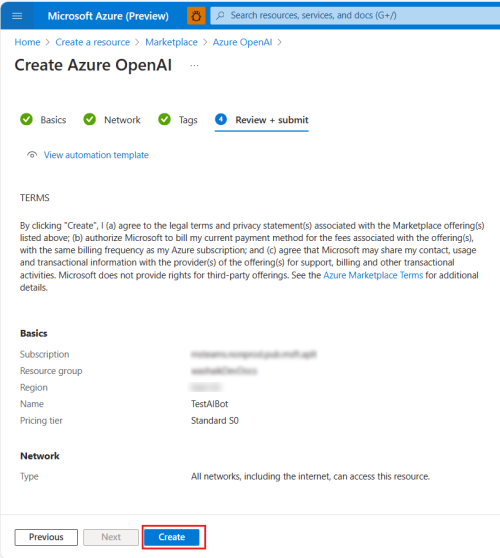500x558 pixels.
Task: Click the network Type label
Action: click(29, 477)
